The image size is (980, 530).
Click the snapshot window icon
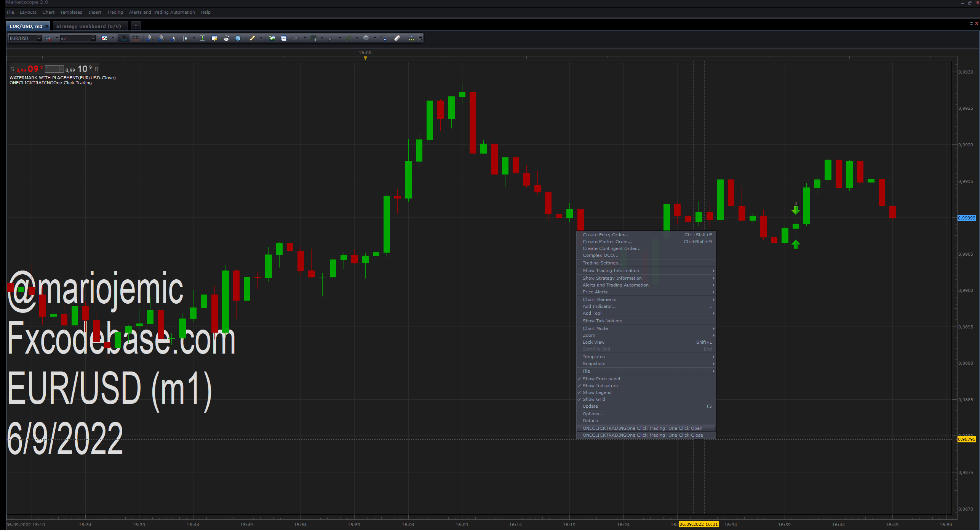(284, 38)
